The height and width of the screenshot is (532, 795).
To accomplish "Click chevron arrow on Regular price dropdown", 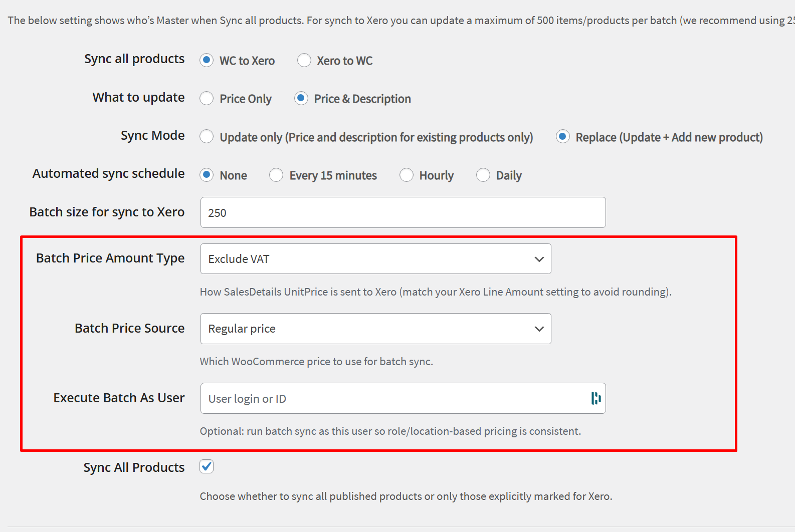I will [x=539, y=329].
